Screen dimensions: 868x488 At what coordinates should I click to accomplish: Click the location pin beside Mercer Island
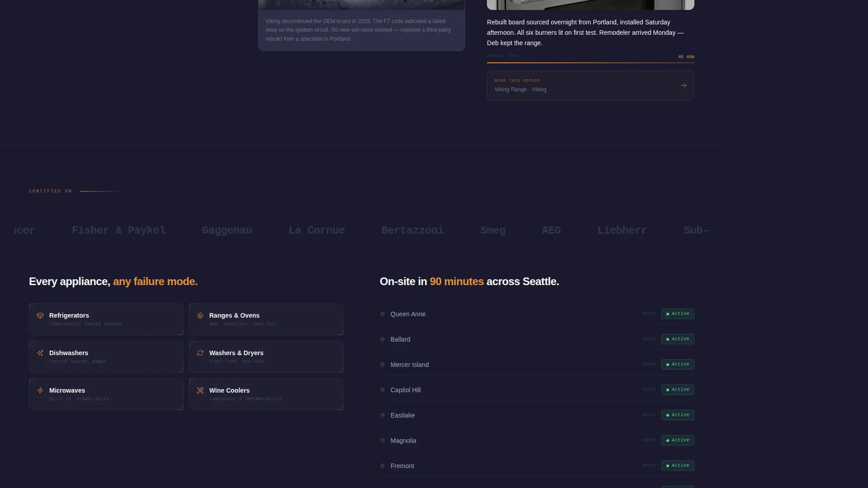click(x=382, y=365)
